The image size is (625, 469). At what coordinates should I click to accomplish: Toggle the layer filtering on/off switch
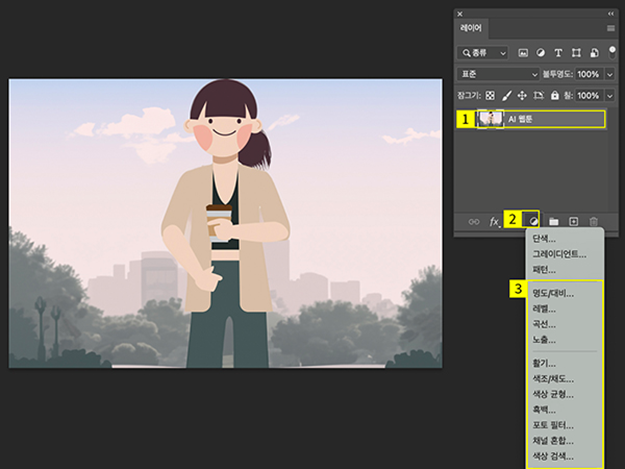tap(612, 52)
